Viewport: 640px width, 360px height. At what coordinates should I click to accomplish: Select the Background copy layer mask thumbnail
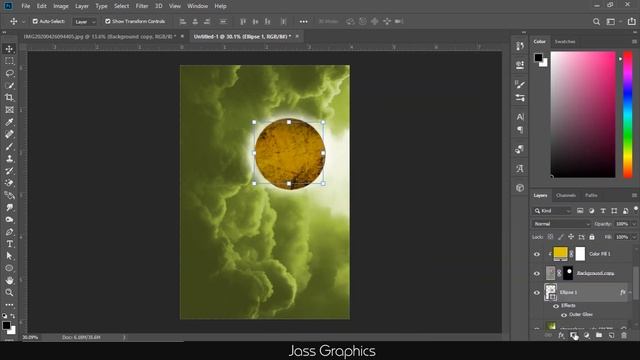coord(568,273)
